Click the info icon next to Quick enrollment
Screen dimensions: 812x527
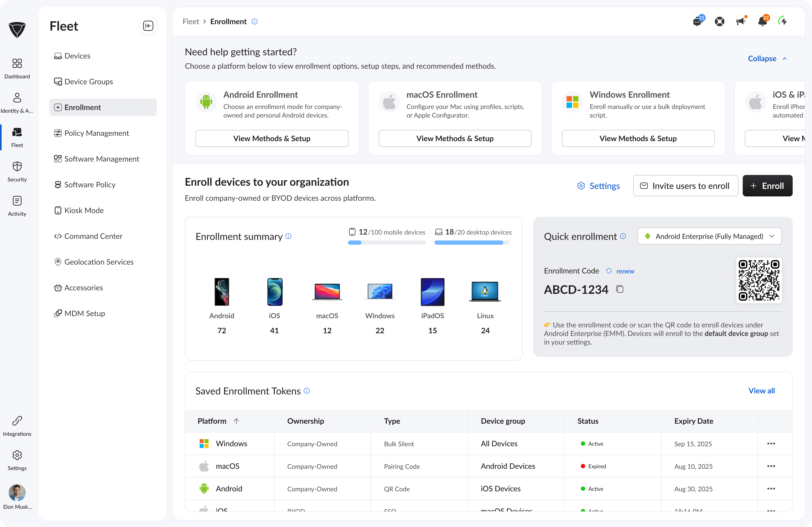coord(623,236)
